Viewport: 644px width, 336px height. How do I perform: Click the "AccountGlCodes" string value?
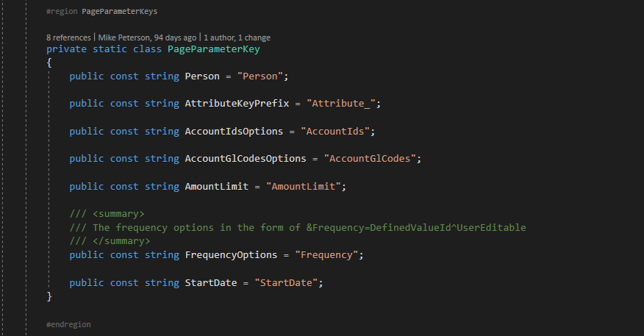coord(370,159)
